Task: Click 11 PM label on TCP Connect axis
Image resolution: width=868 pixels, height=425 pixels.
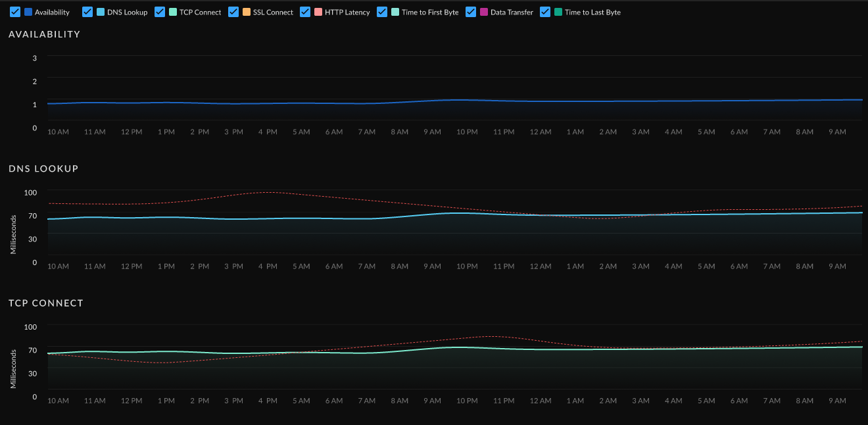Action: pyautogui.click(x=504, y=401)
